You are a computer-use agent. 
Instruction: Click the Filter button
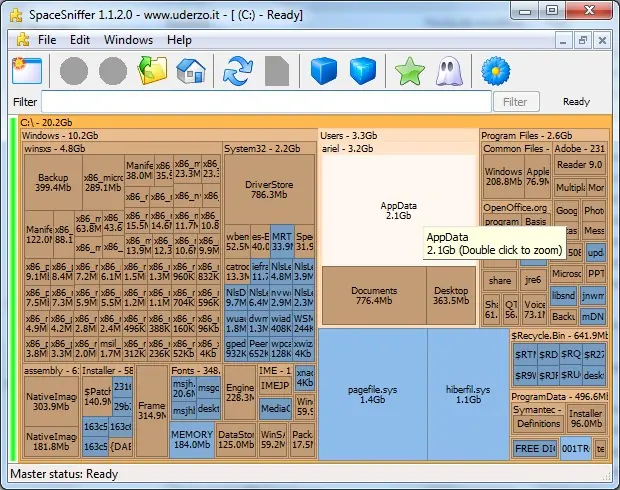tap(516, 102)
